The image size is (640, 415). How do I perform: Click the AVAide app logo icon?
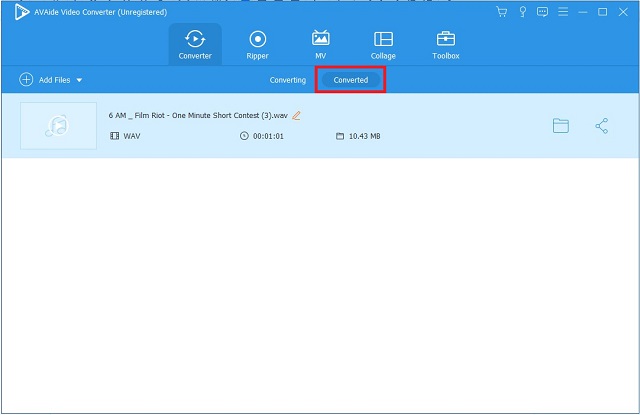[x=22, y=12]
